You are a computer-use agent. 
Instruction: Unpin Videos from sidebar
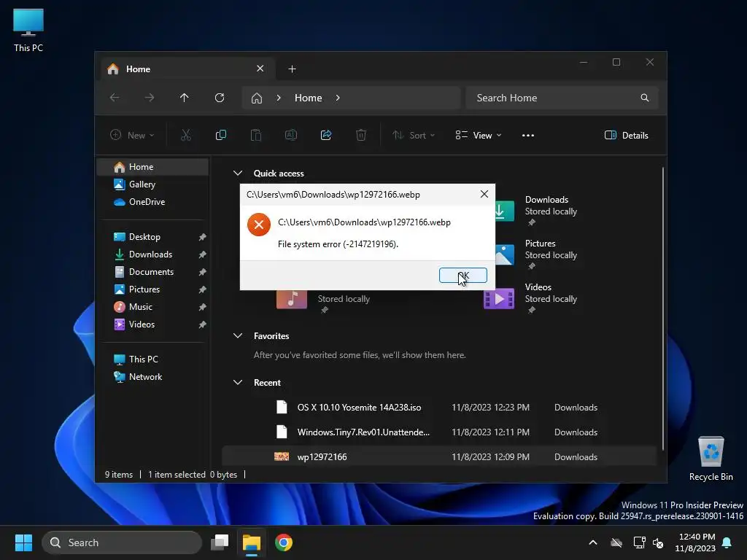(x=203, y=324)
